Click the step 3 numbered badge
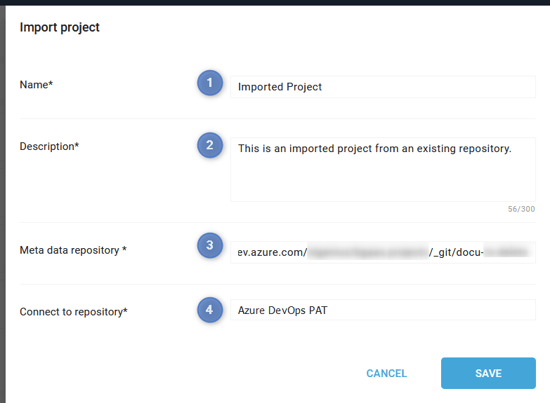 pos(210,245)
